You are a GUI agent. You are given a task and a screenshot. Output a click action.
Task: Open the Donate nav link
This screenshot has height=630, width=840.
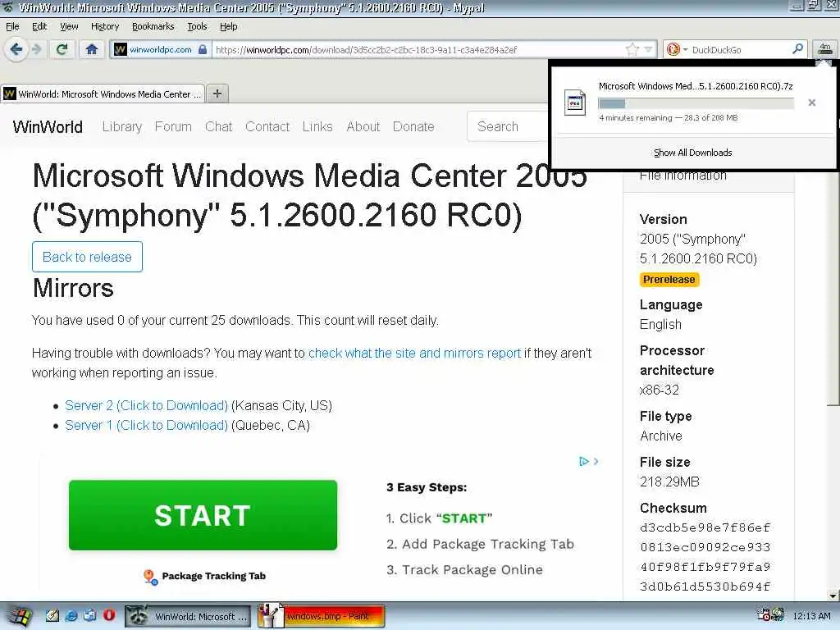(413, 127)
